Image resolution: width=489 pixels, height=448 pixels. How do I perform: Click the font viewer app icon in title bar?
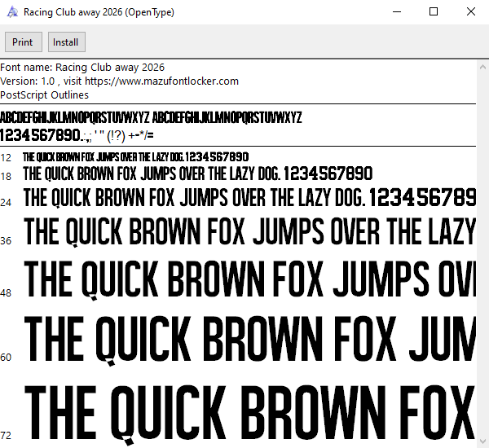[x=12, y=12]
